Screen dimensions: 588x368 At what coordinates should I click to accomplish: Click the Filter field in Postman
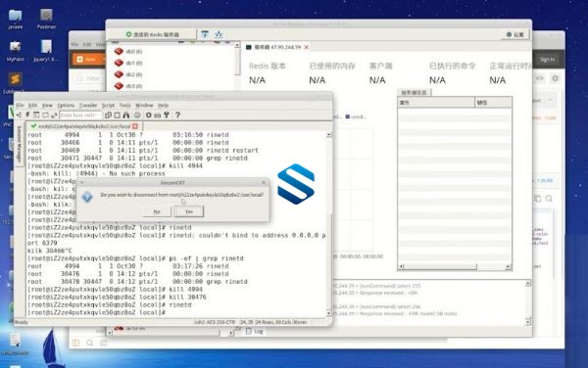point(90,78)
